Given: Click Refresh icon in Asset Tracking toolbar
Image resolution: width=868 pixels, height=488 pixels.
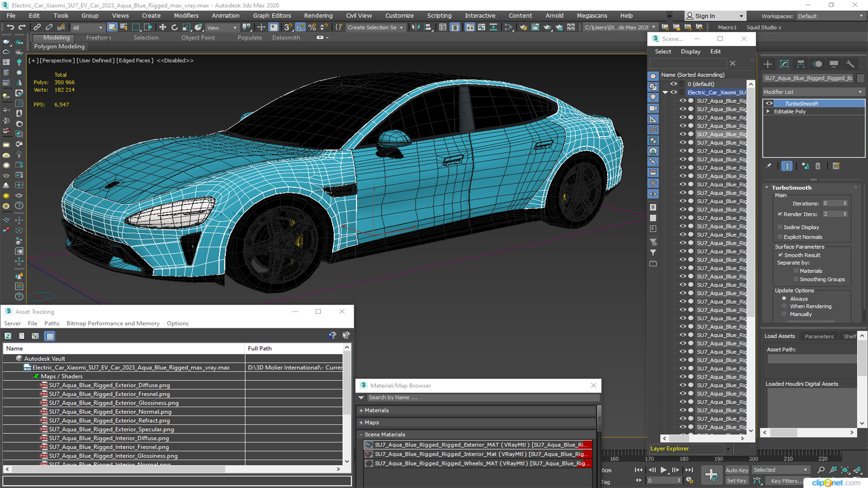Looking at the screenshot, I should click(x=8, y=336).
